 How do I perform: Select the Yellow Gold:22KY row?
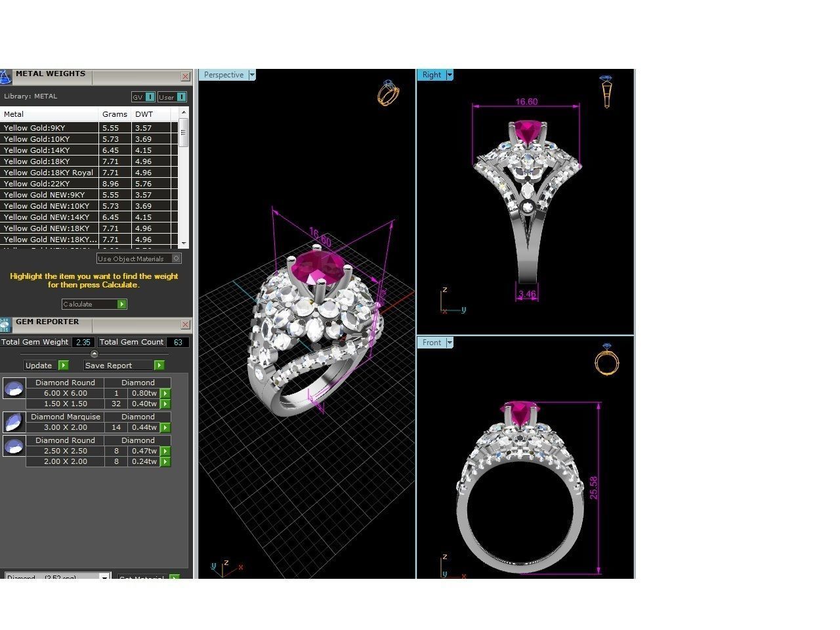tap(89, 184)
